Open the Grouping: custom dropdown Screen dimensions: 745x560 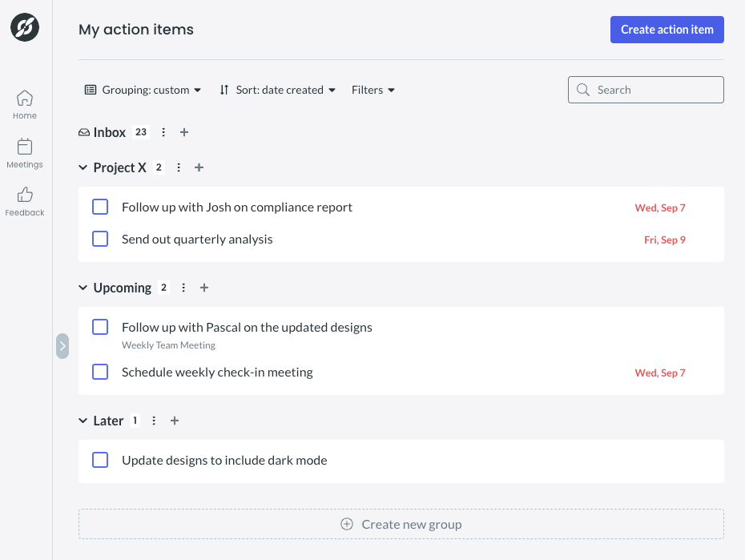click(143, 90)
